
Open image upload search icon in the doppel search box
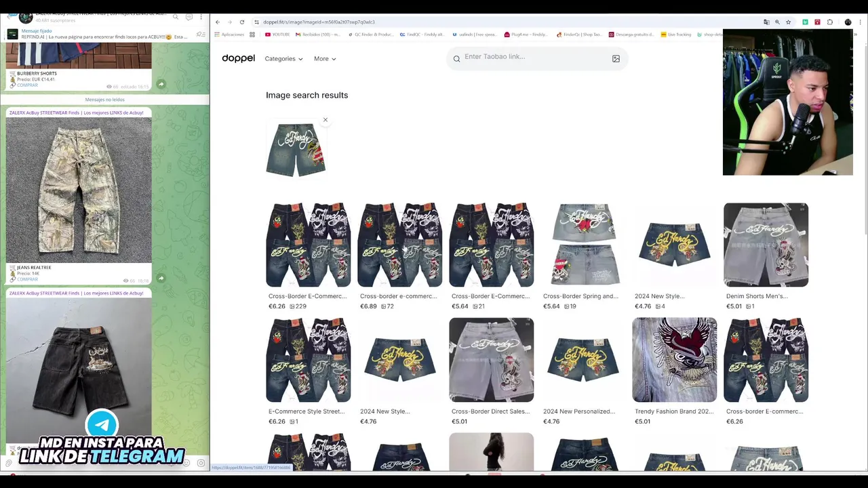616,59
